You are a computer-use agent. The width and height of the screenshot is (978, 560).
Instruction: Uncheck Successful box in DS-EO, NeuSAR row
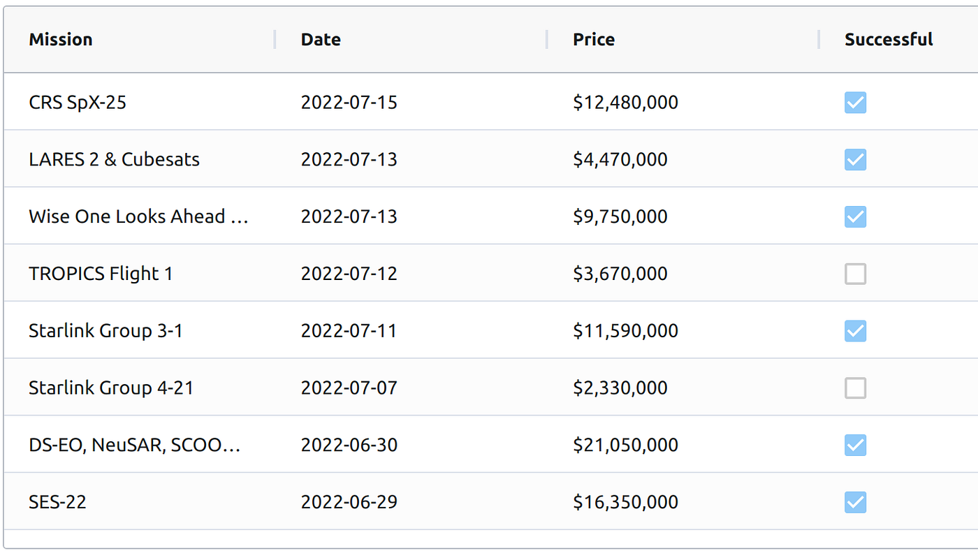pos(855,445)
